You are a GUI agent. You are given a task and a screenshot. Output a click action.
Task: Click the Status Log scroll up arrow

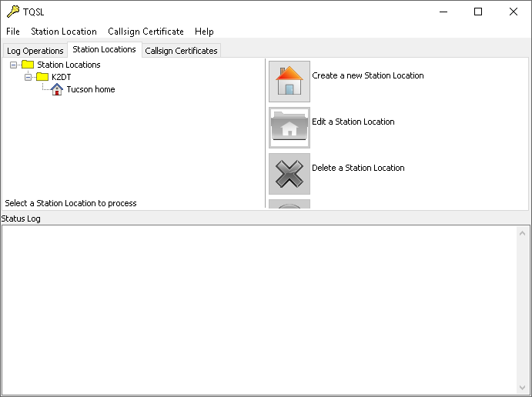(522, 233)
